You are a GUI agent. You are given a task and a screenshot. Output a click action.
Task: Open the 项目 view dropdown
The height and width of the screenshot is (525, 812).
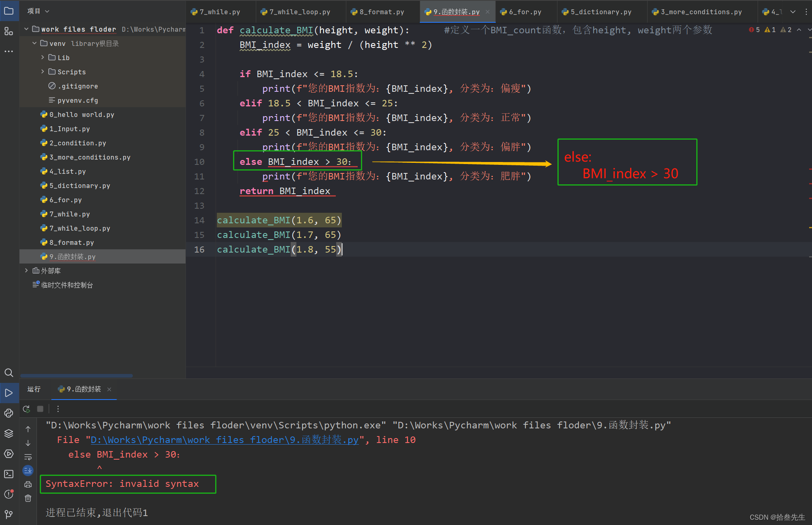click(x=38, y=11)
